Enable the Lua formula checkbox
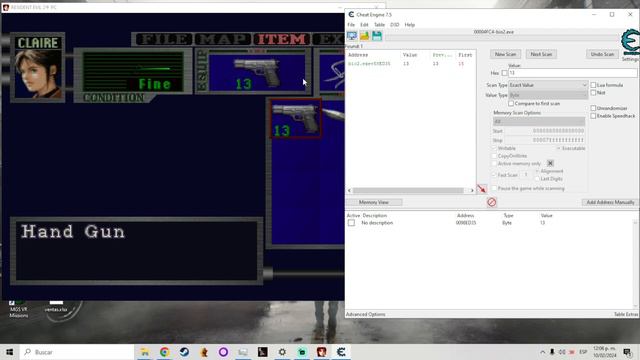This screenshot has height=360, width=640. [x=593, y=85]
